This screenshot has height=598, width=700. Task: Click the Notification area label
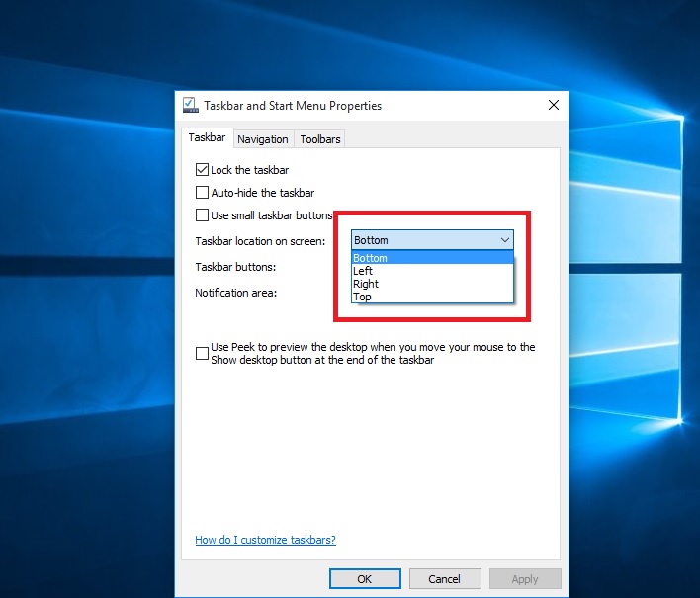(x=236, y=293)
